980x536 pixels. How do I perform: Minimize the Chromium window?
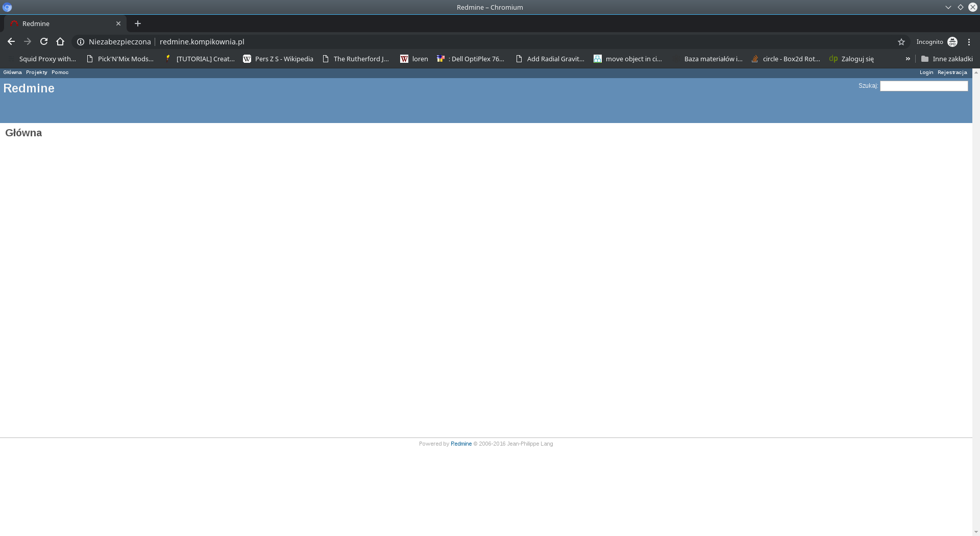click(x=948, y=7)
